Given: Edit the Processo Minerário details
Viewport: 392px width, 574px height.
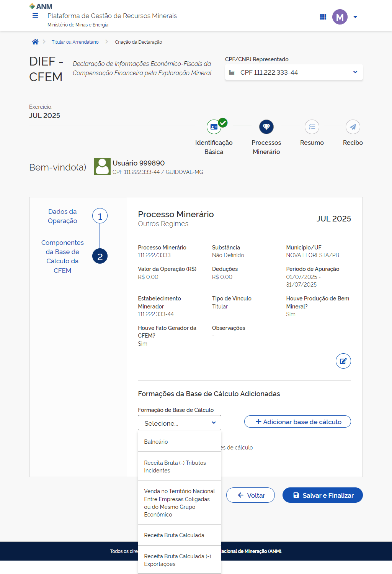Looking at the screenshot, I should pyautogui.click(x=343, y=361).
